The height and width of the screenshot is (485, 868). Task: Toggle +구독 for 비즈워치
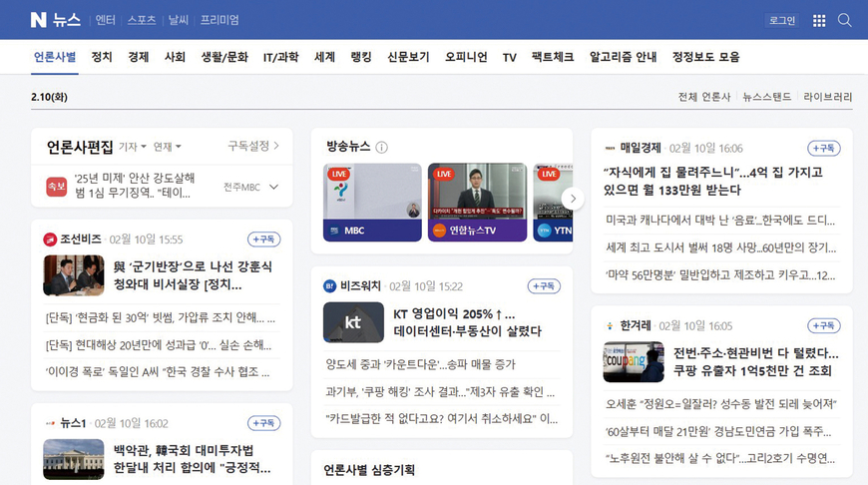point(544,286)
